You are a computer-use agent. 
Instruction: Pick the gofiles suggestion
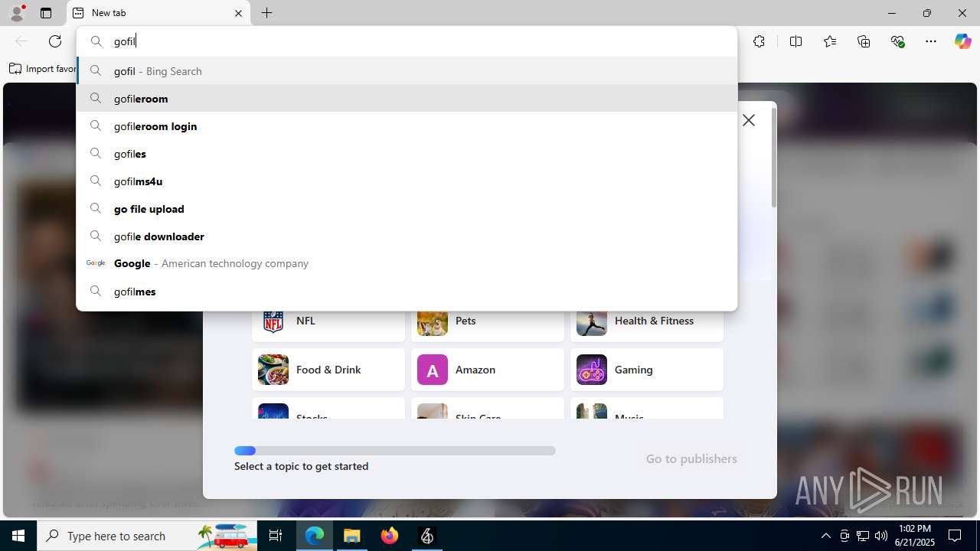(407, 153)
